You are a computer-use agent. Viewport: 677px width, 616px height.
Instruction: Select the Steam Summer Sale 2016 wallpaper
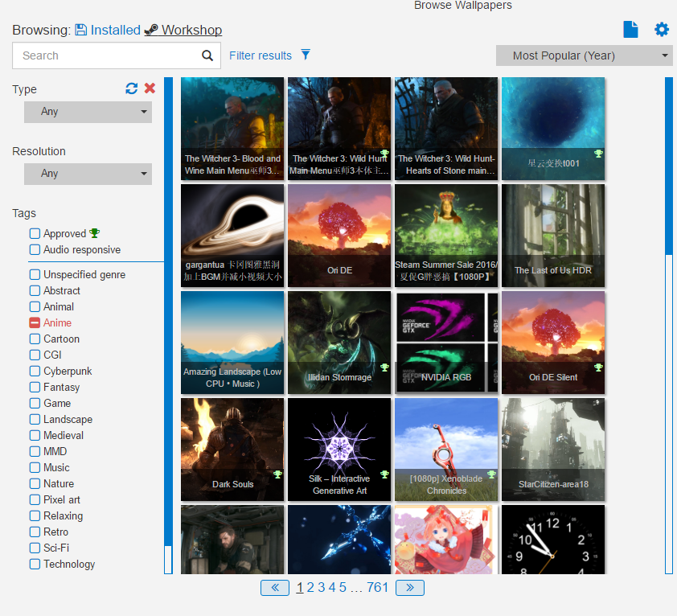click(446, 236)
